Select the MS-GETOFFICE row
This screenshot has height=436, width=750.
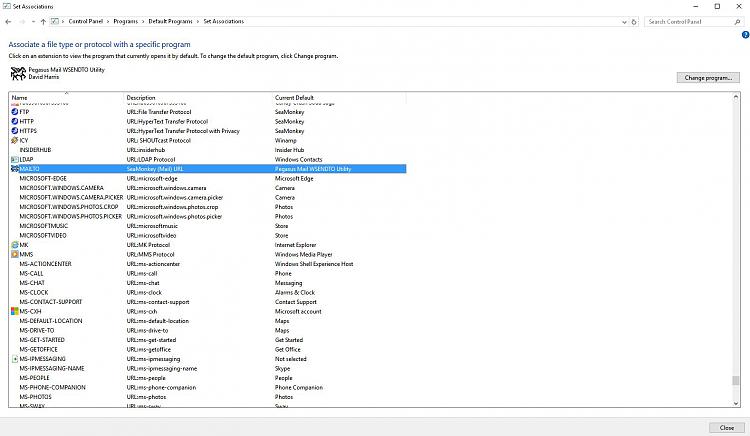pyautogui.click(x=208, y=349)
